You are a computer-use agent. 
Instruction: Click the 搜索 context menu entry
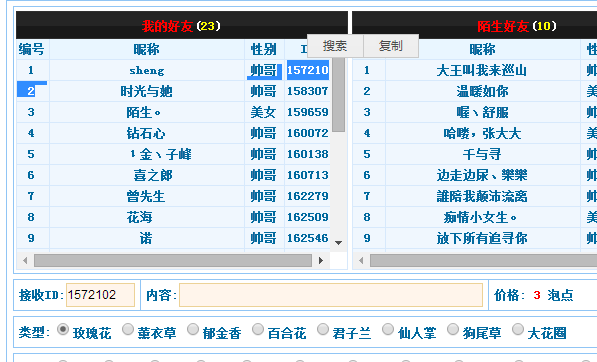(x=335, y=46)
